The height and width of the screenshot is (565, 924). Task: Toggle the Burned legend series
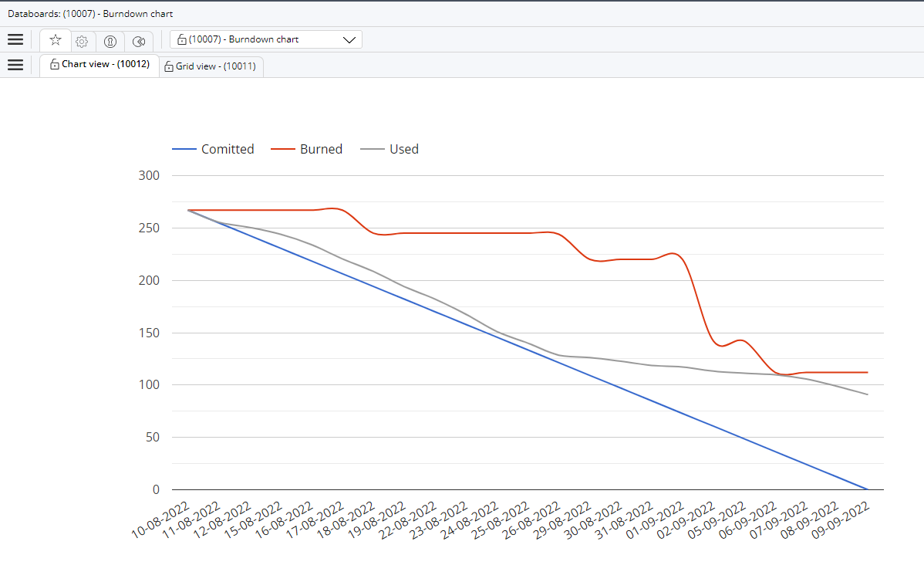pos(306,149)
